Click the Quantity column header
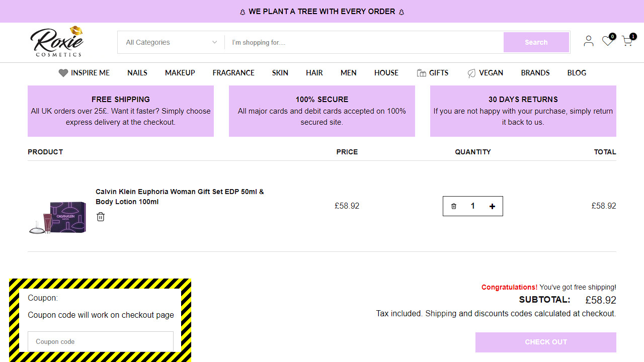The height and width of the screenshot is (362, 644). pyautogui.click(x=473, y=152)
